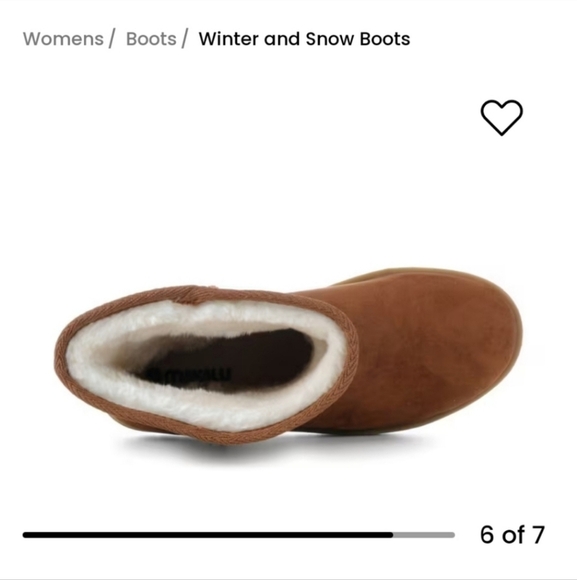Click the insole brand logo inside the boot
The image size is (577, 580).
pyautogui.click(x=189, y=374)
